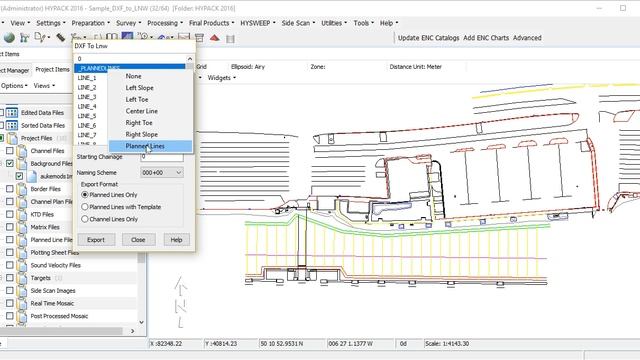Image resolution: width=640 pixels, height=360 pixels.
Task: Click the Project Files folder icon
Action: point(12,138)
